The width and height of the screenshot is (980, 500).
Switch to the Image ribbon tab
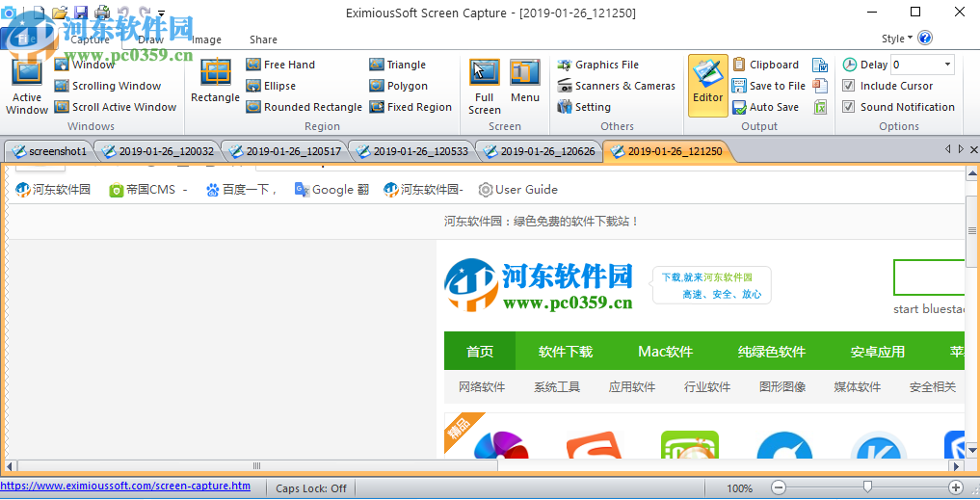coord(206,39)
